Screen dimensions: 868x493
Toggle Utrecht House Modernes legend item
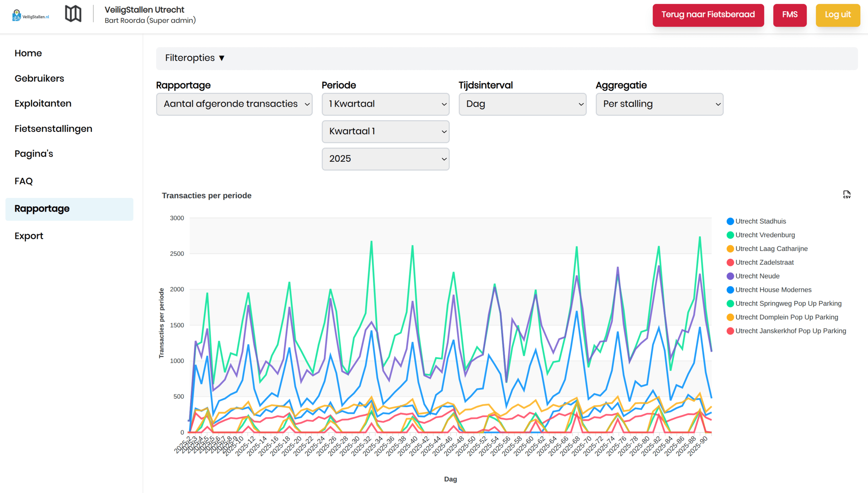(x=773, y=290)
